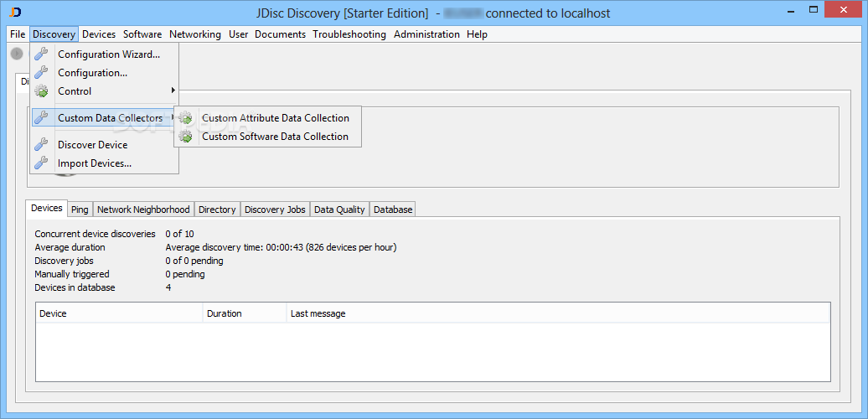Click wrench icon beside Custom Data Collectors
The image size is (868, 419).
tap(41, 118)
